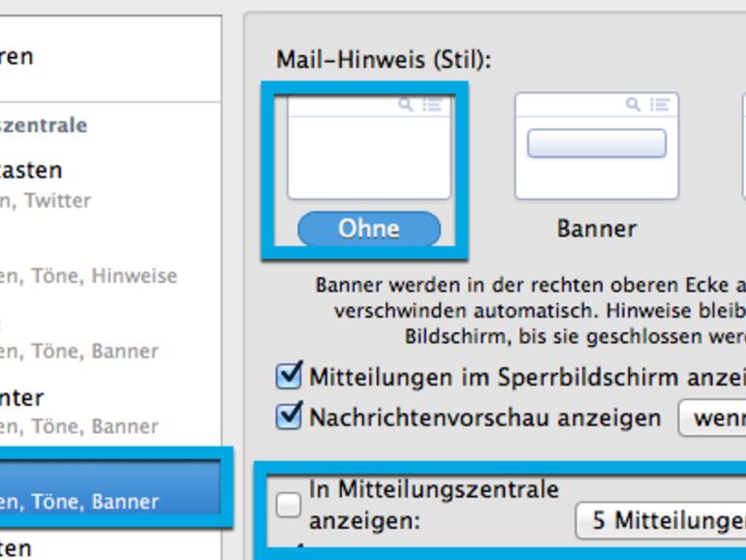Screen dimensions: 746x560
Task: Uncheck Mitteilungen im Sperrbildschirm anzeigen
Action: pyautogui.click(x=289, y=376)
